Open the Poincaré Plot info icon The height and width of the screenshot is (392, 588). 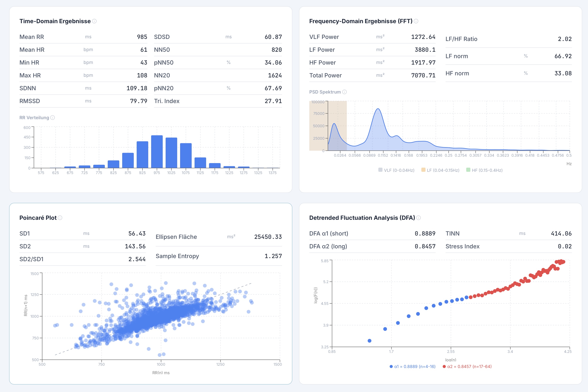point(60,218)
